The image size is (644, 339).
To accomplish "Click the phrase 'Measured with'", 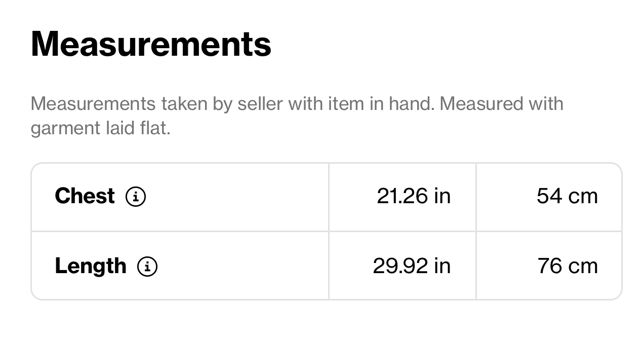I will (501, 104).
